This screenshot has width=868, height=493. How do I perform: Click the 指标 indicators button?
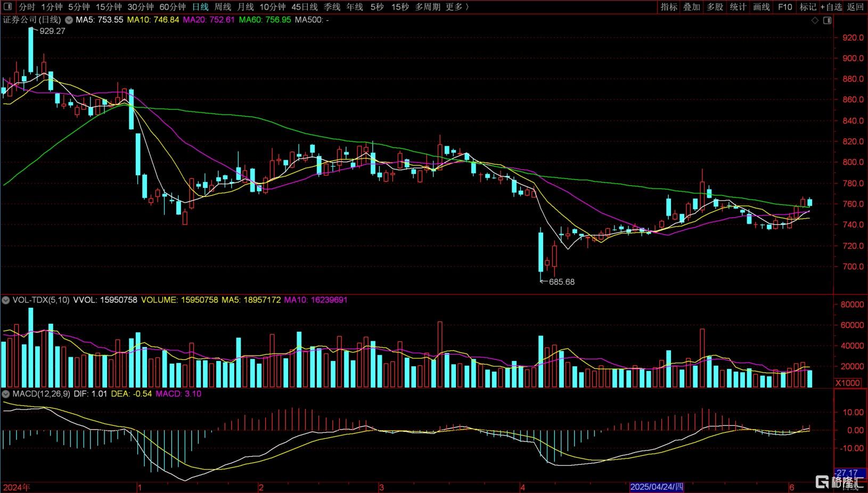(x=669, y=7)
